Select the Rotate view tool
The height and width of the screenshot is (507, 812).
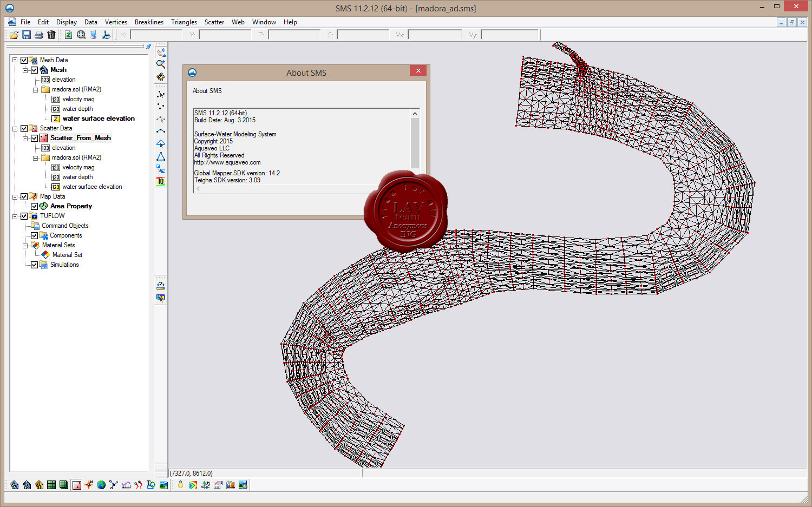point(161,76)
